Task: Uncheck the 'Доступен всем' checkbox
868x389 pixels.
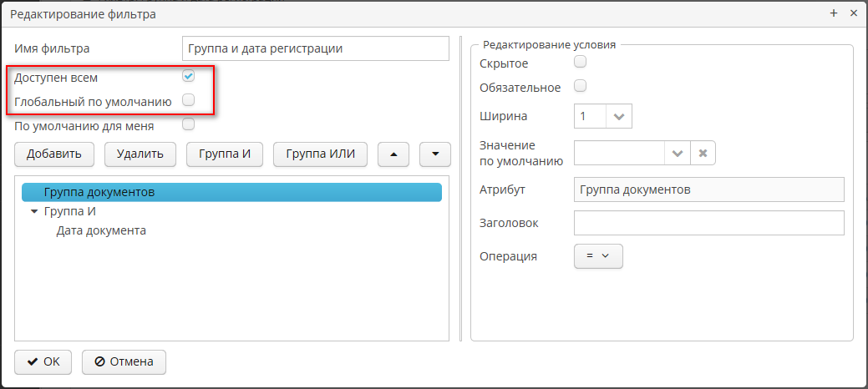Action: (189, 77)
